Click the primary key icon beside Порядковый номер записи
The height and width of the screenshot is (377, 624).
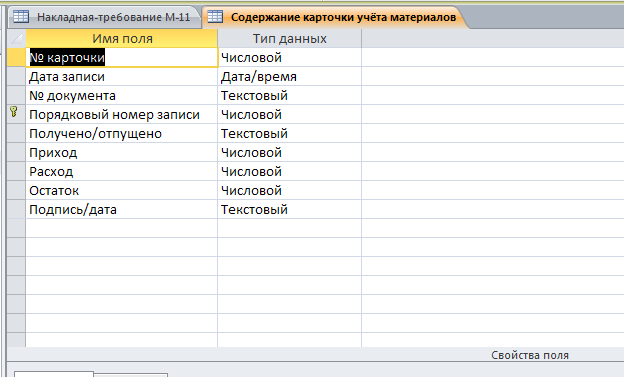pos(14,112)
